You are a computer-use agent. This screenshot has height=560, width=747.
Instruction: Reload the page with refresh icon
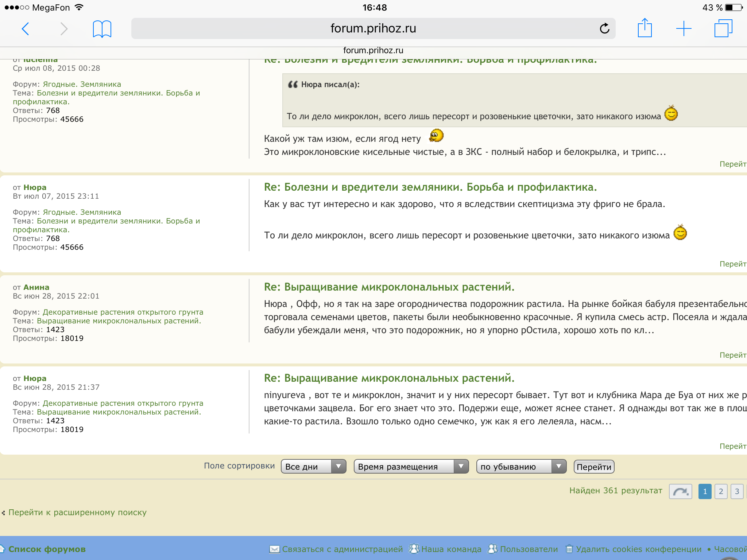604,28
